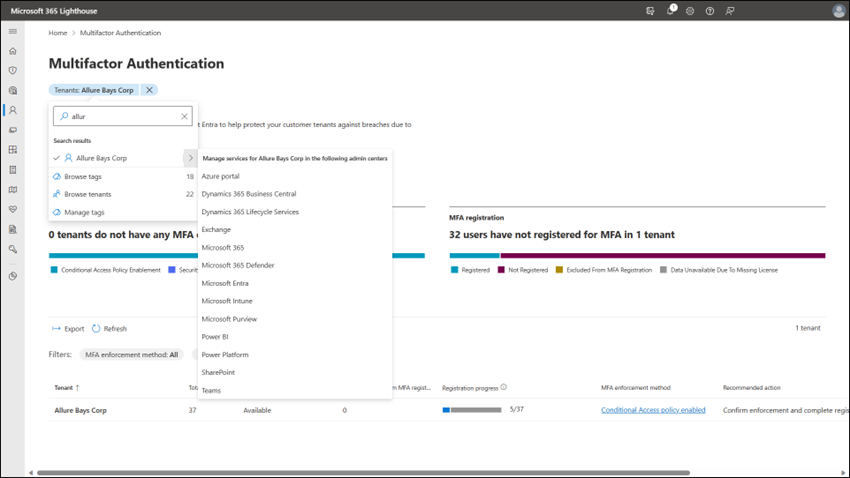
Task: Open the hamburger navigation menu
Action: pos(13,31)
